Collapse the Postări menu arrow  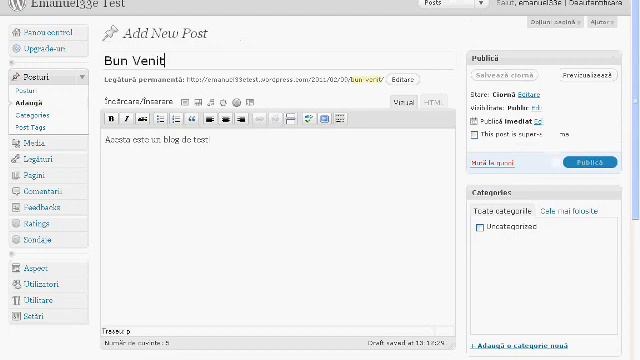click(x=82, y=77)
